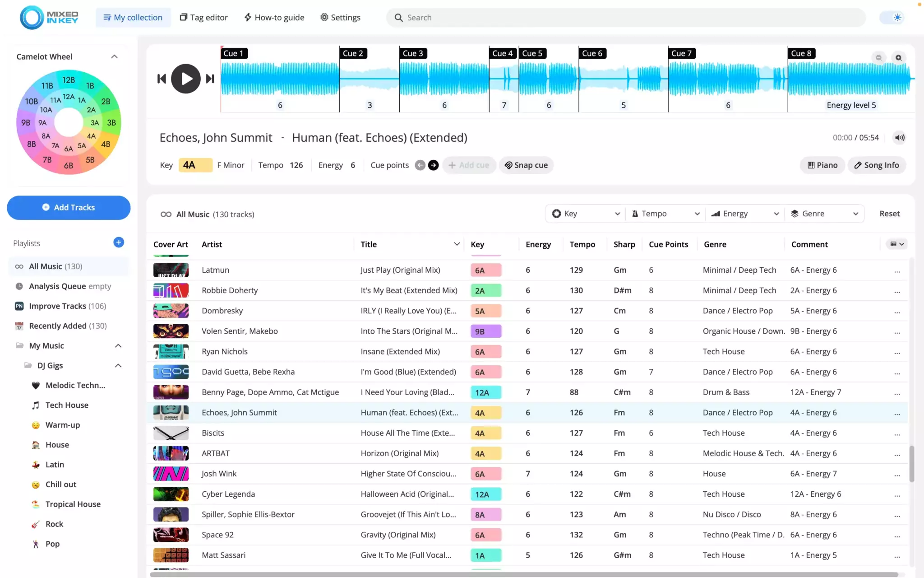Add a new playlist with plus icon
Viewport: 924px width, 578px height.
pyautogui.click(x=118, y=242)
